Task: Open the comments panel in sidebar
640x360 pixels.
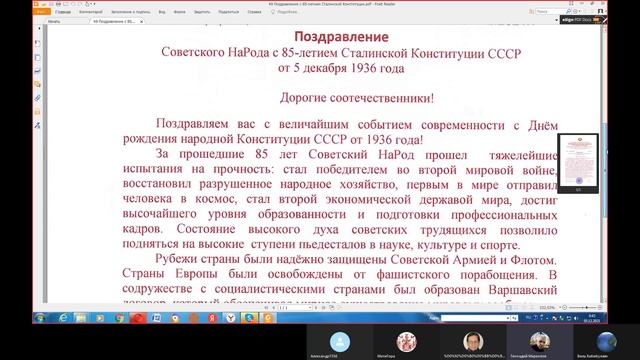Action: pos(37,84)
